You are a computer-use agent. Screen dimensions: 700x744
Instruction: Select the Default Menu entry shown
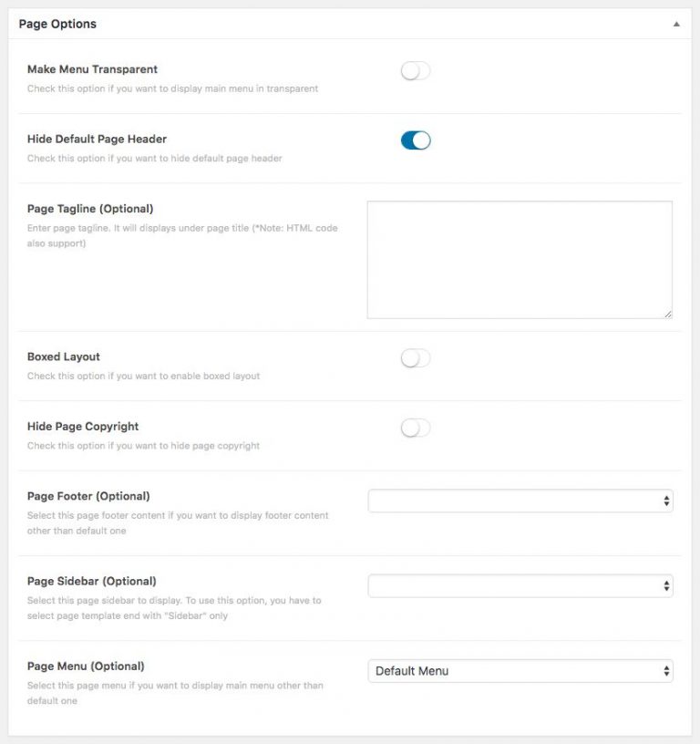pos(413,670)
